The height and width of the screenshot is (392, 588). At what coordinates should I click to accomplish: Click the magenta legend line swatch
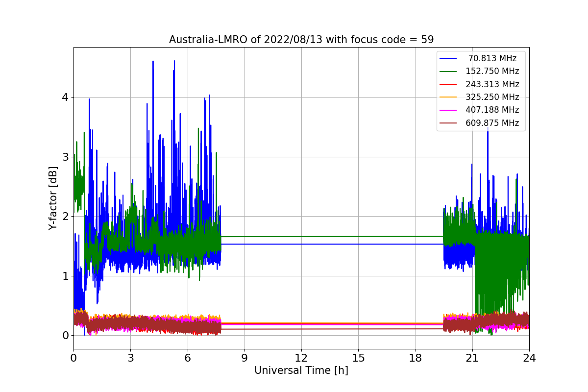tap(448, 110)
